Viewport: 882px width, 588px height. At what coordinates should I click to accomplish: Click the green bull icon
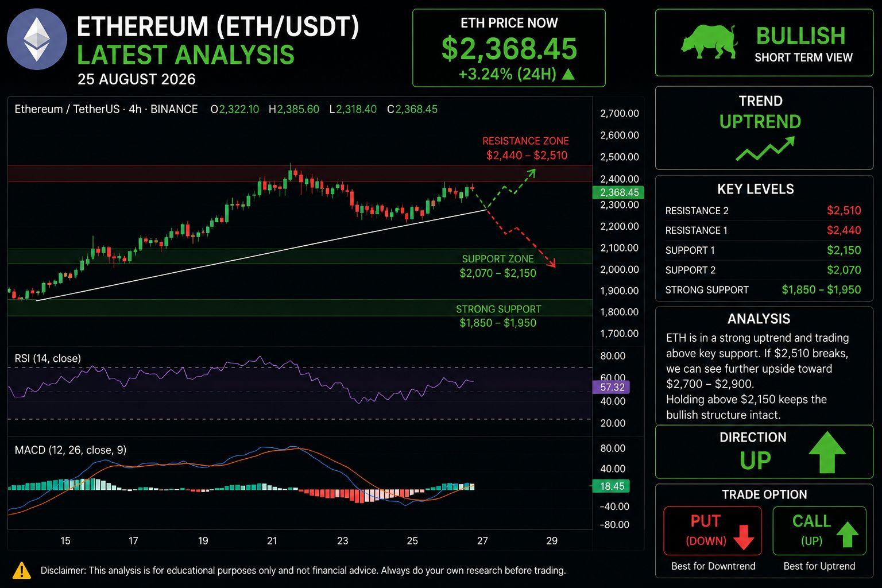pyautogui.click(x=709, y=41)
